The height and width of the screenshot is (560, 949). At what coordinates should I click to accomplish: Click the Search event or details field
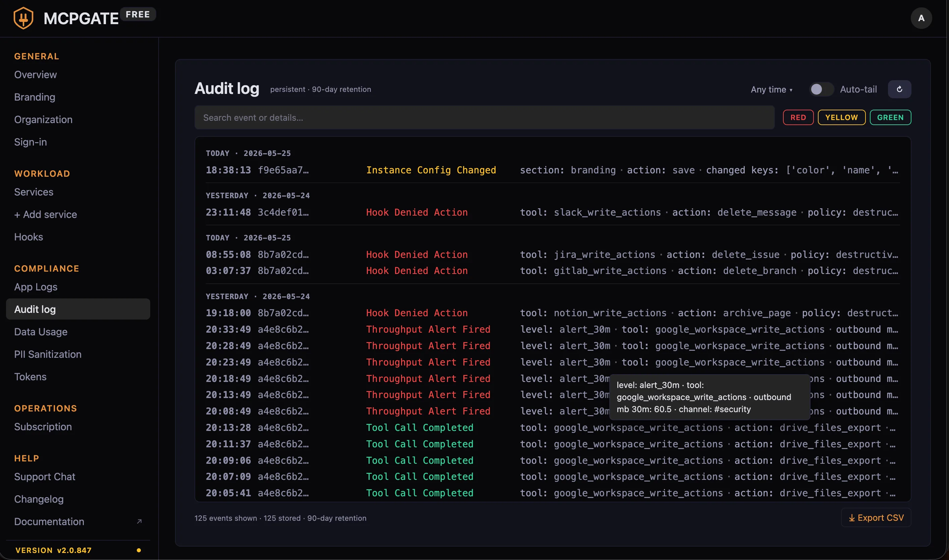pos(485,117)
